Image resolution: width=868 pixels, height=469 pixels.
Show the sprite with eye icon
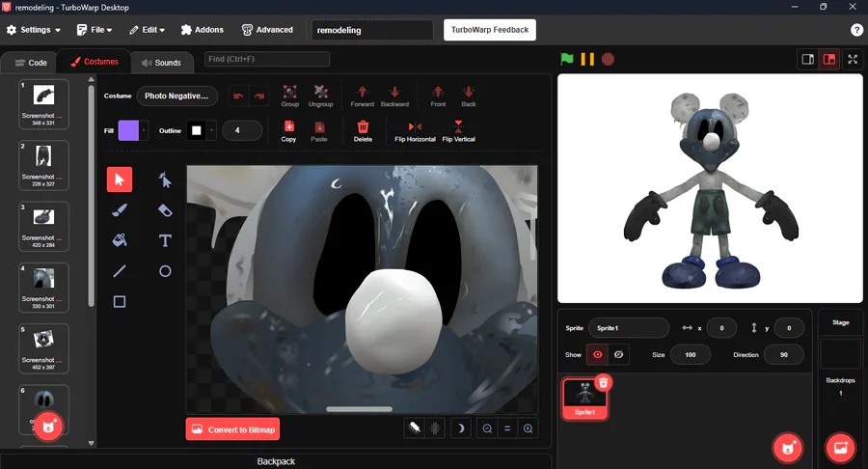(597, 354)
